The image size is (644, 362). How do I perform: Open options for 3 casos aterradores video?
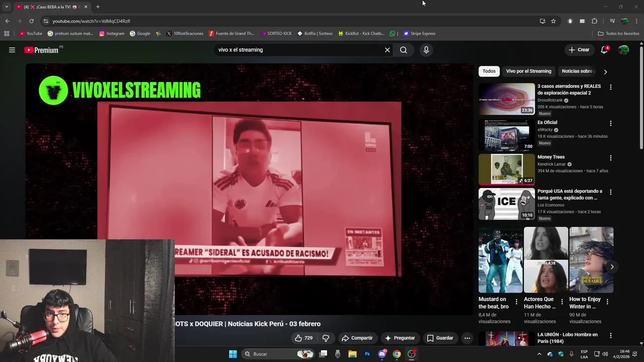tap(611, 87)
